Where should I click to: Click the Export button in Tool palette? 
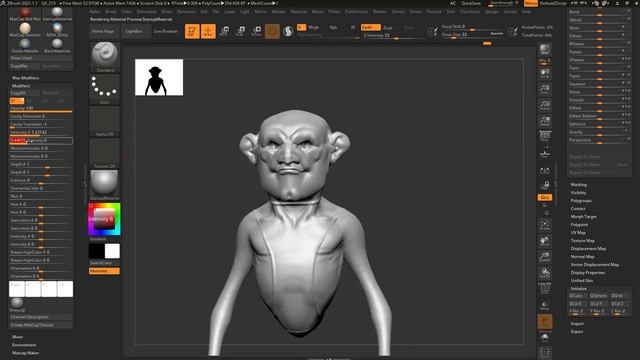pyautogui.click(x=577, y=332)
